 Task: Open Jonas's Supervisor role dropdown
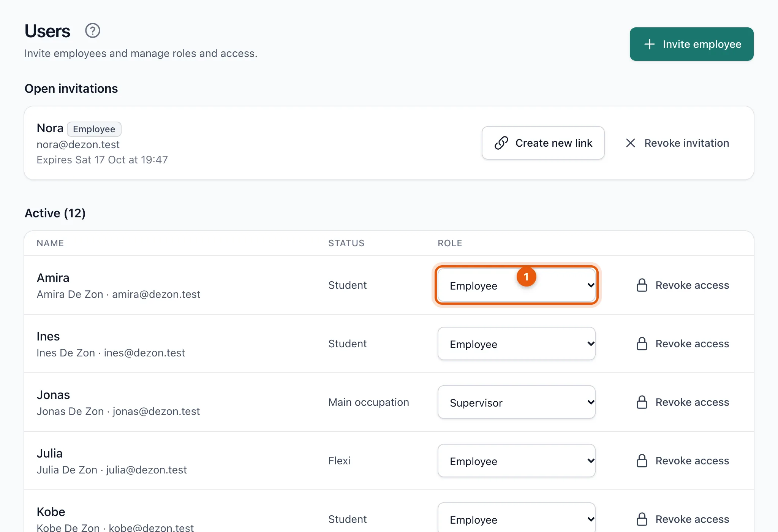(516, 402)
